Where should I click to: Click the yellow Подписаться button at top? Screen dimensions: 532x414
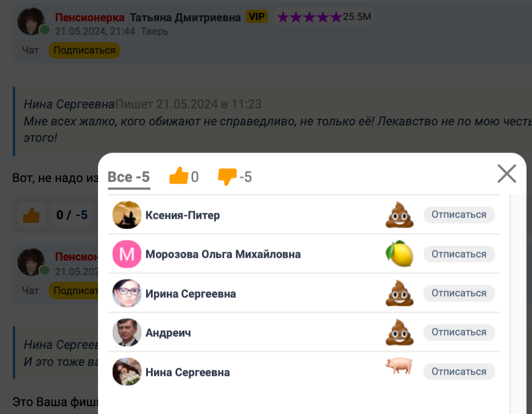point(84,50)
